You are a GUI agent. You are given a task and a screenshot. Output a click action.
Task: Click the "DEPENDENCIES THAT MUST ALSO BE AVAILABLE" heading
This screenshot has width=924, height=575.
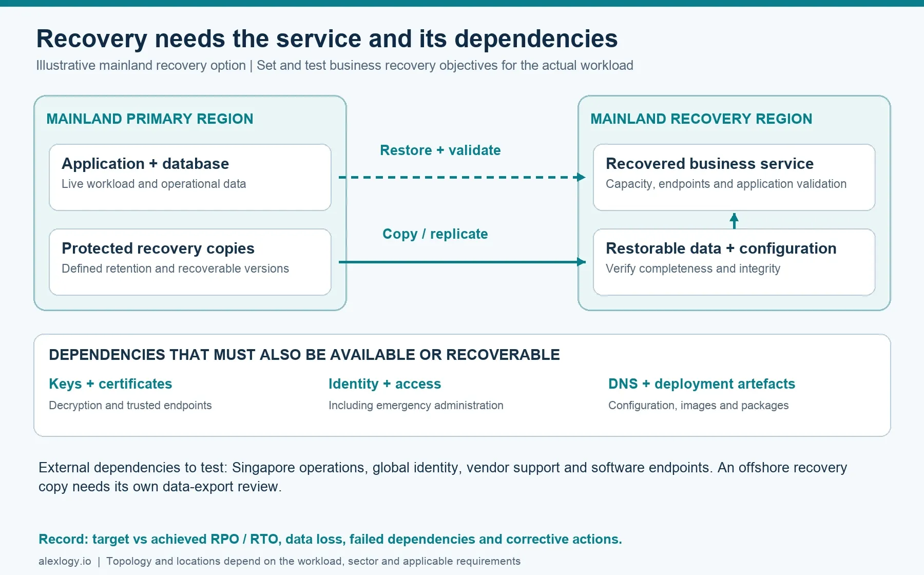coord(304,355)
